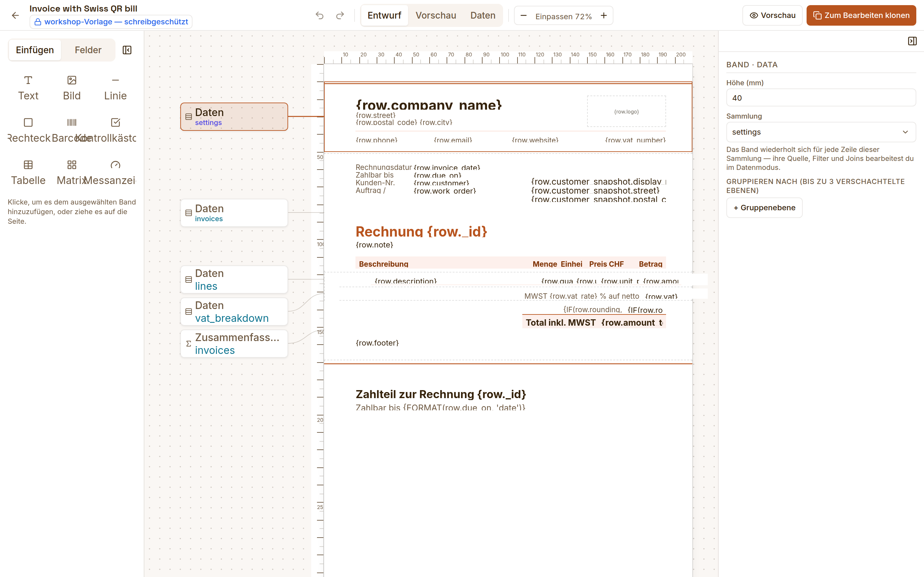This screenshot has height=577, width=924.
Task: Click the Höhe (mm) input field
Action: click(821, 98)
